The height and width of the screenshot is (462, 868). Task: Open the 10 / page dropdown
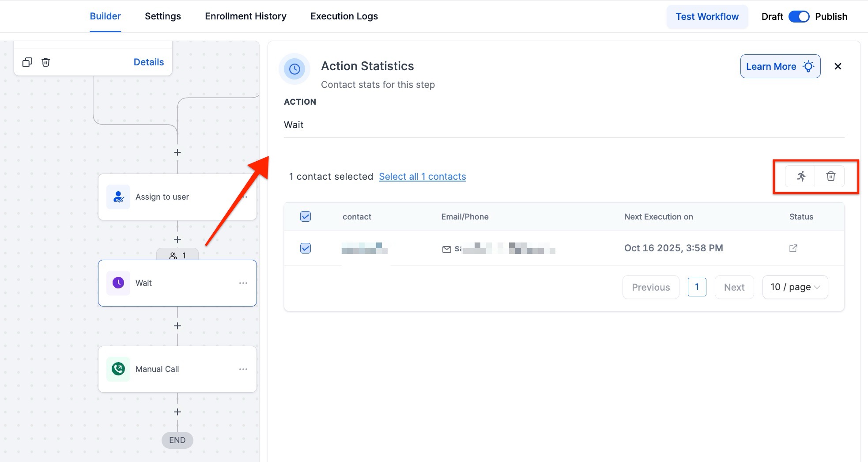pos(795,287)
